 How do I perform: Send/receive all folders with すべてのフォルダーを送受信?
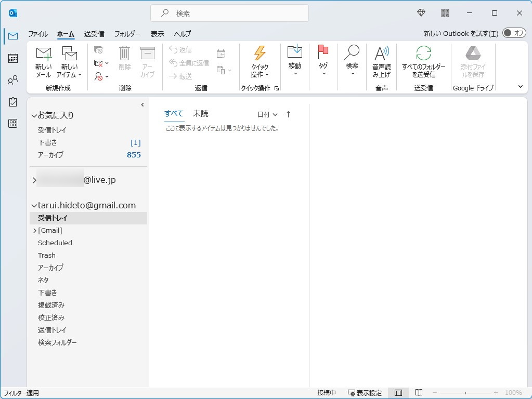pos(424,62)
